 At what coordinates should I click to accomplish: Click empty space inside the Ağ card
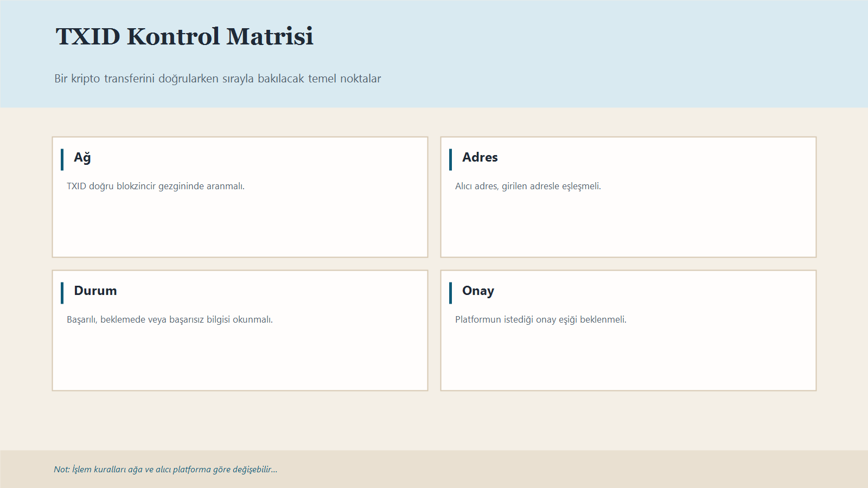240,228
